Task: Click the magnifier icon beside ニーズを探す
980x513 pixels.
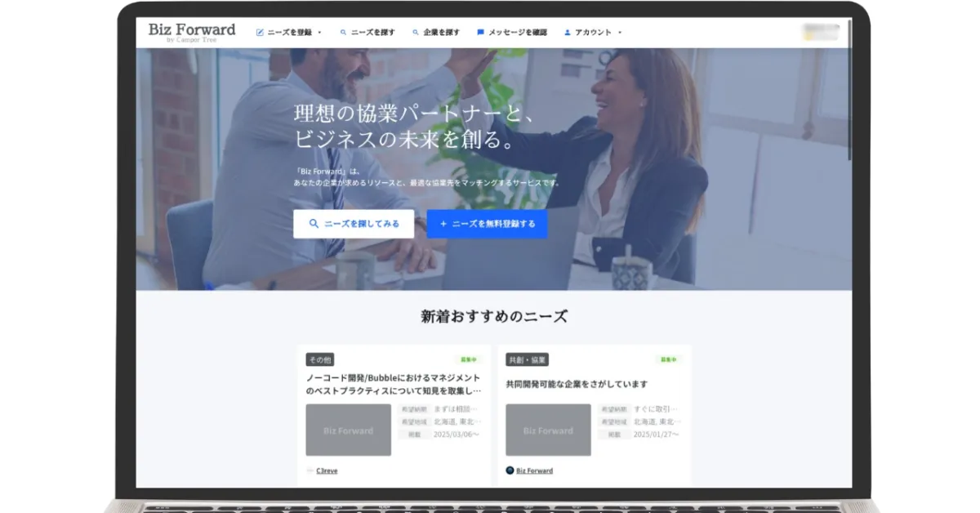Action: click(x=344, y=33)
